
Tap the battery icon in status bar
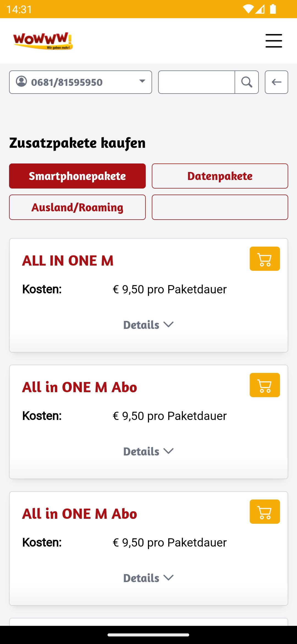(x=273, y=9)
